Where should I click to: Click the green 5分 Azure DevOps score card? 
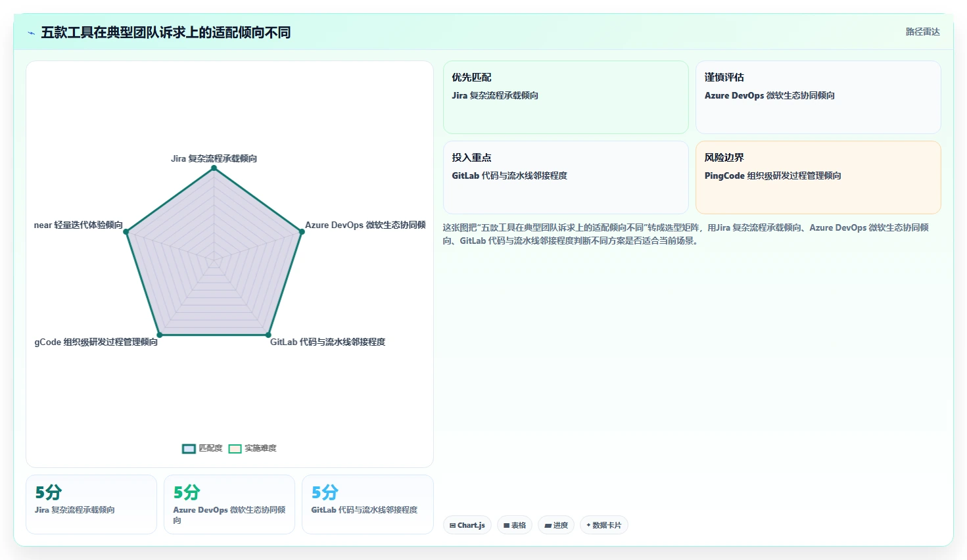[x=229, y=504]
